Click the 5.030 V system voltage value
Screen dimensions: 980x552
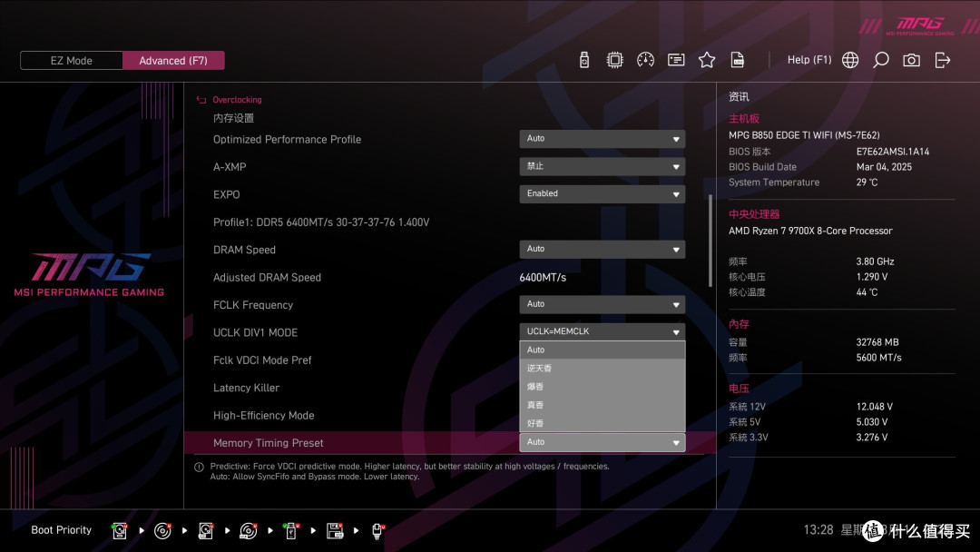(872, 422)
